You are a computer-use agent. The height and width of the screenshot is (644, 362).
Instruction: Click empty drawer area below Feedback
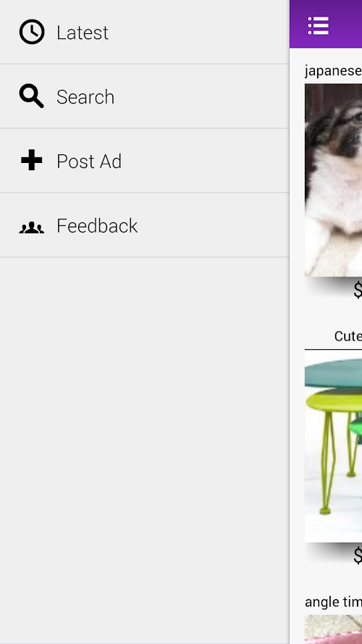[145, 451]
